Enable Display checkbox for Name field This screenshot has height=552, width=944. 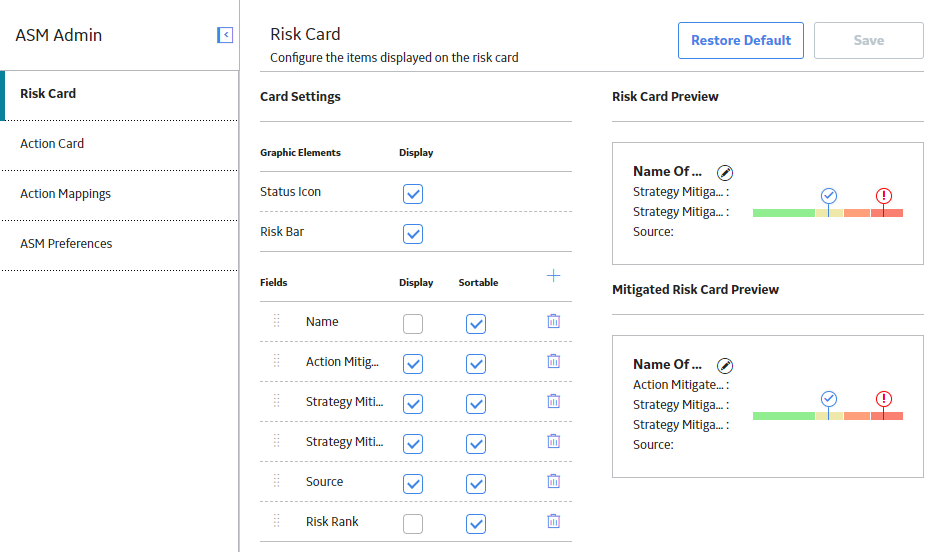click(413, 324)
